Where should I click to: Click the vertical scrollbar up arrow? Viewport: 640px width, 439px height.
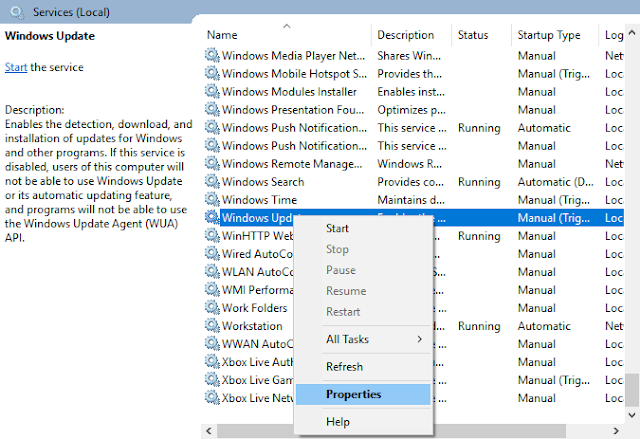click(632, 32)
